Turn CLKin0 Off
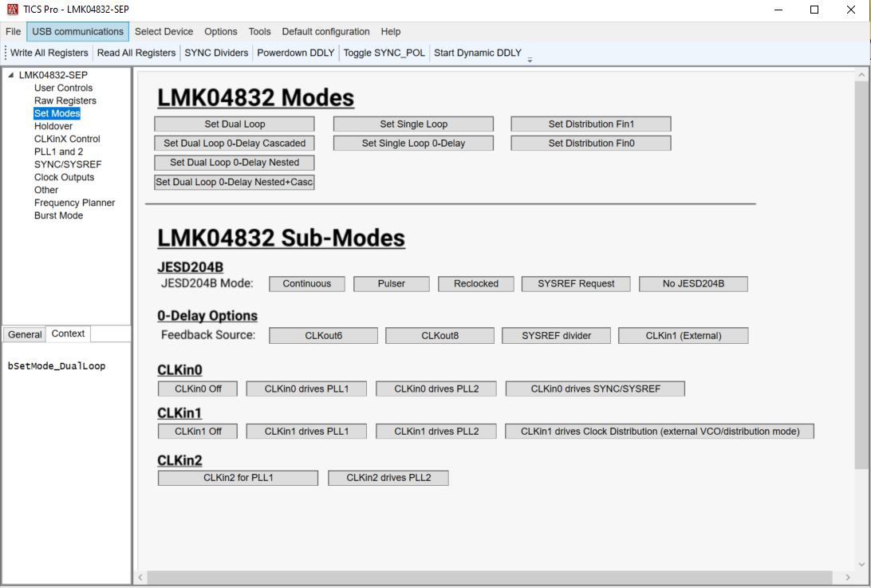The height and width of the screenshot is (588, 871). tap(197, 389)
